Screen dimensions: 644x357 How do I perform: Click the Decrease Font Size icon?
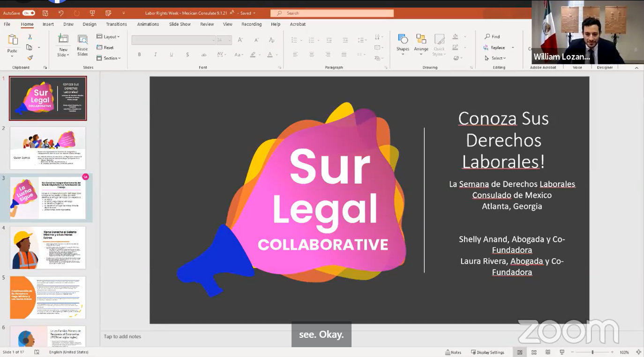pos(256,40)
